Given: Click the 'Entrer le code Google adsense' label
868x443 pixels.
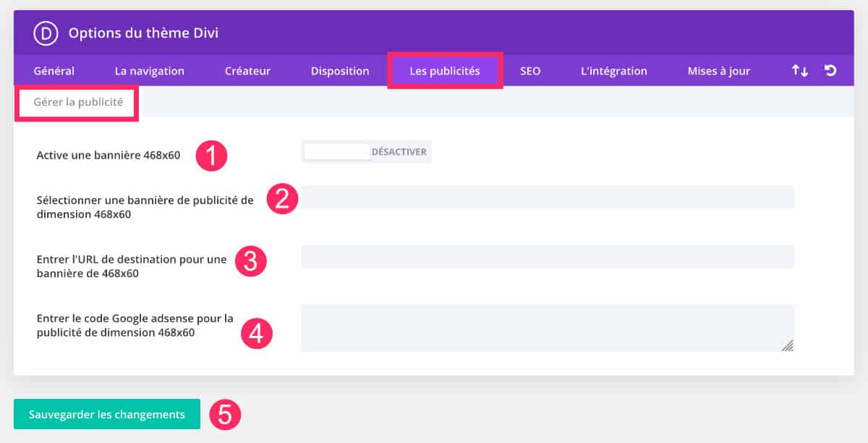Looking at the screenshot, I should [135, 325].
